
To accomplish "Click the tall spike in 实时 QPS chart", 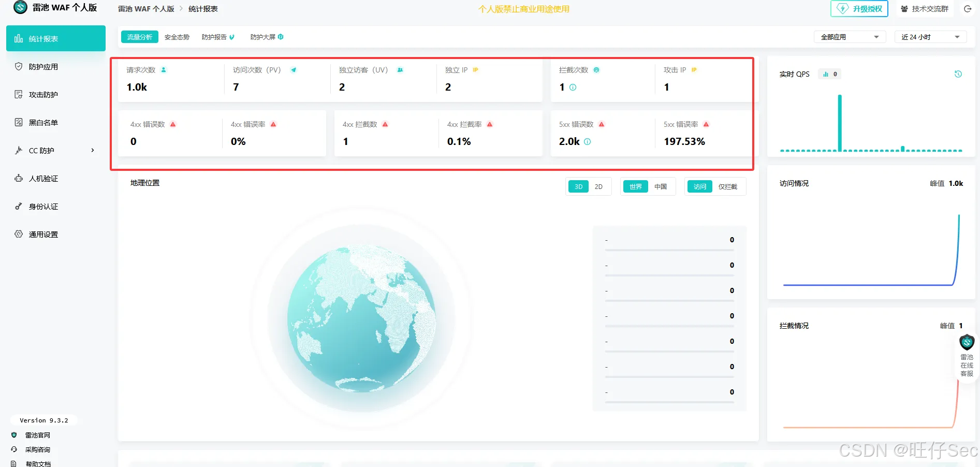I will 840,123.
